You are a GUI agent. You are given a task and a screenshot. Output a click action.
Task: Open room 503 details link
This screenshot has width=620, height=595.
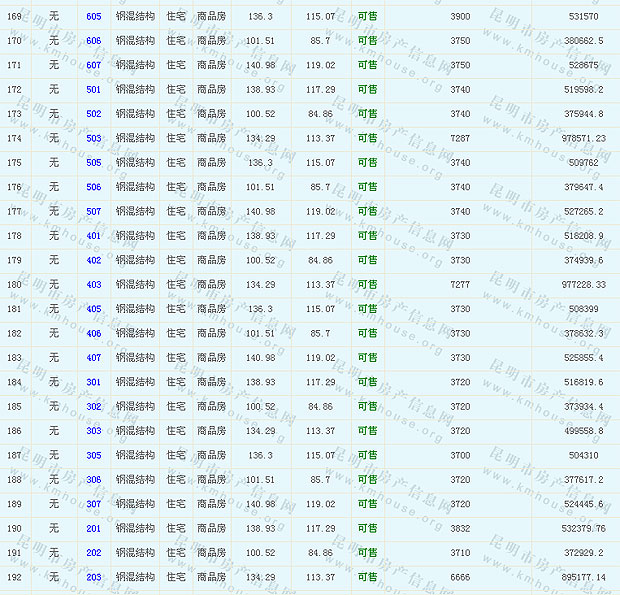tap(94, 138)
